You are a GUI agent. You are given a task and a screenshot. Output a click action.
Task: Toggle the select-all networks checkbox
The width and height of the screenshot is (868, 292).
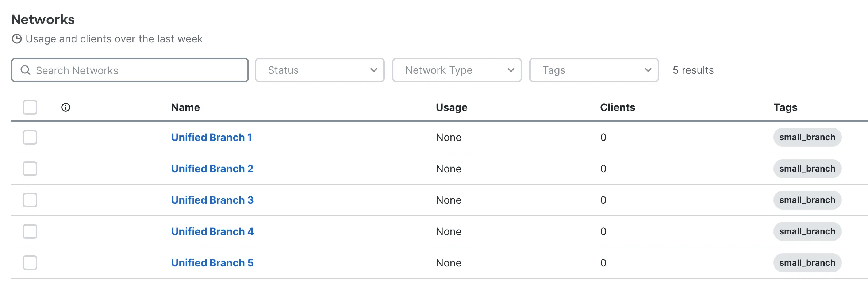pyautogui.click(x=30, y=107)
